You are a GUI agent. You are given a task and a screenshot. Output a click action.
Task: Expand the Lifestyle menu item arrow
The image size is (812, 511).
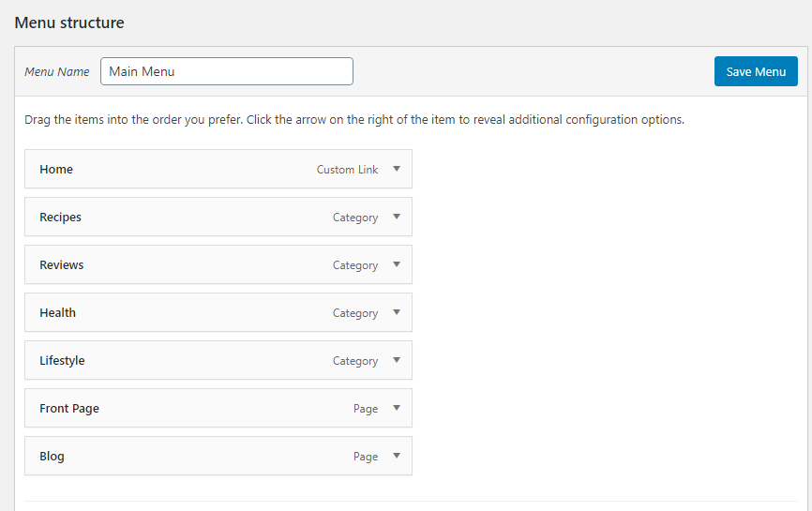[397, 360]
